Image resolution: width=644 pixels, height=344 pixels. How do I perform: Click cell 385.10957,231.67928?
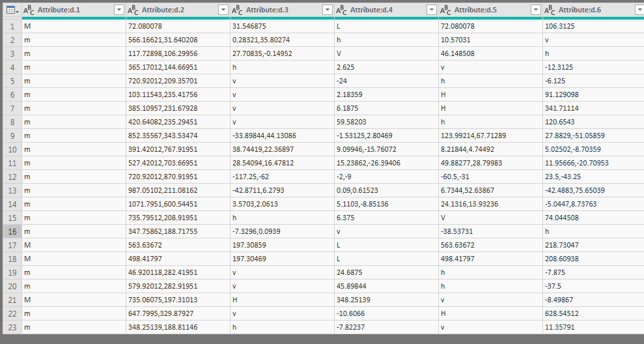178,109
